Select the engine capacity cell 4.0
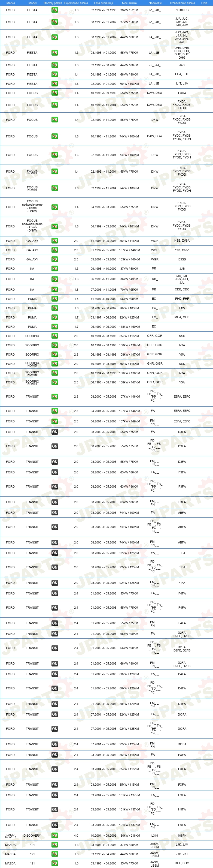Screen dimensions: 213x868 click(76, 836)
